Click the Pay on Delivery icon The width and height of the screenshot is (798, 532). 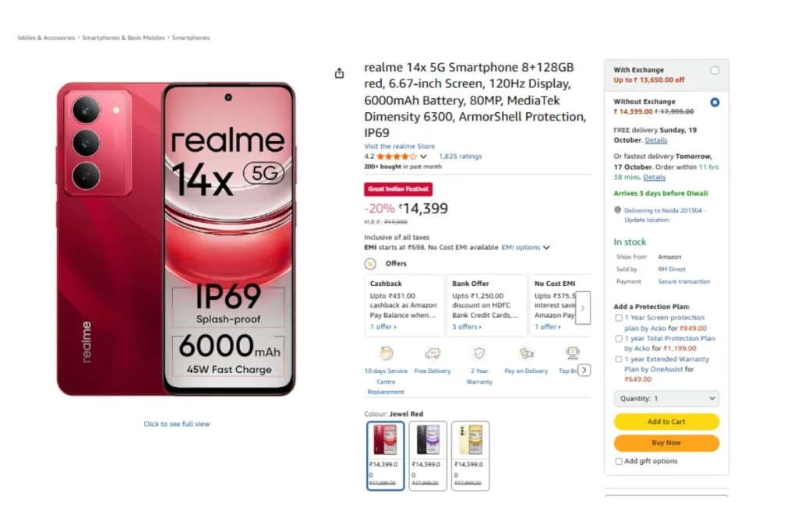click(526, 354)
